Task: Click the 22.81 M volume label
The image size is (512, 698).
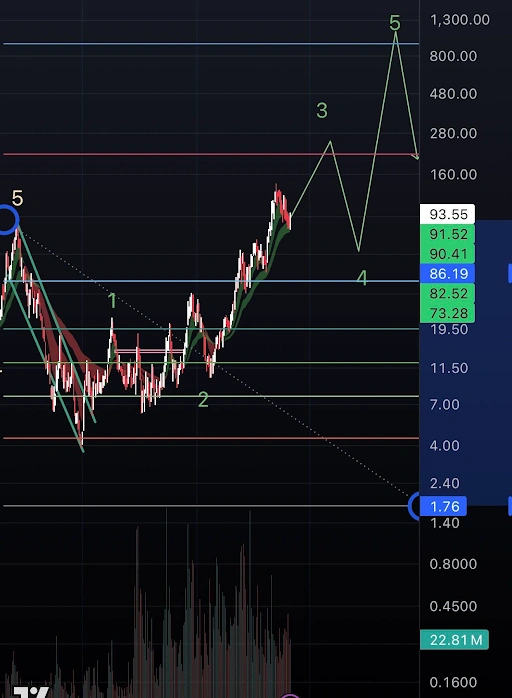Action: [455, 640]
